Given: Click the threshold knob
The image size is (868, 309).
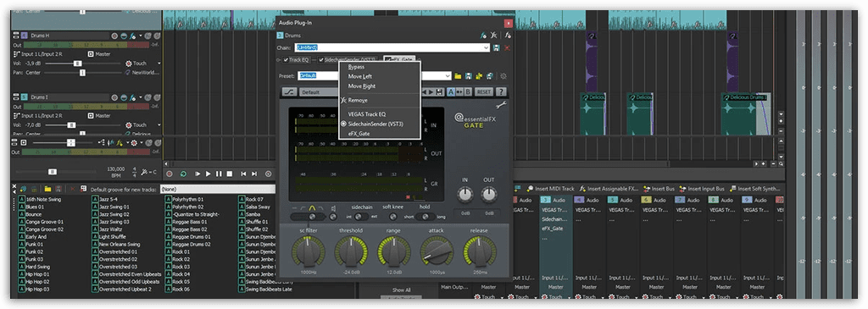Looking at the screenshot, I should [x=351, y=252].
